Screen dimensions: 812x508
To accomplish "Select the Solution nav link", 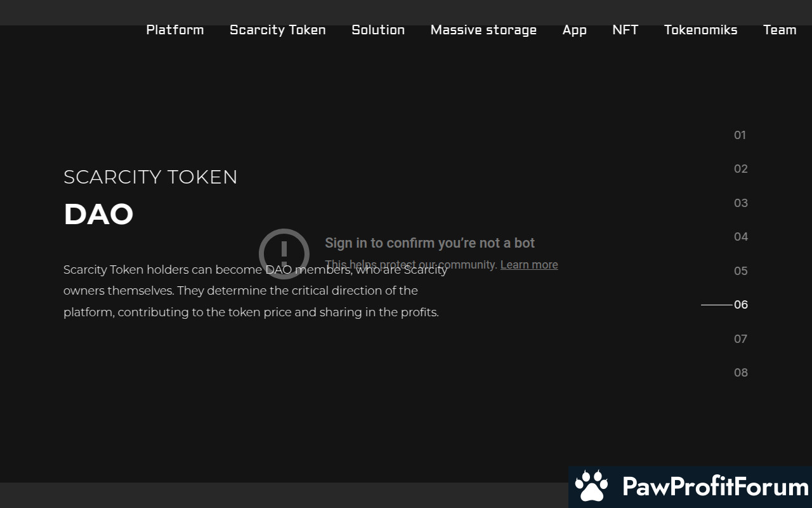I will coord(378,30).
